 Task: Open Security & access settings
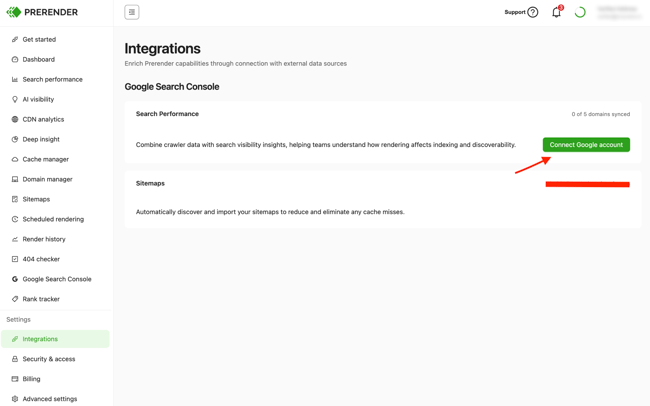pos(49,359)
